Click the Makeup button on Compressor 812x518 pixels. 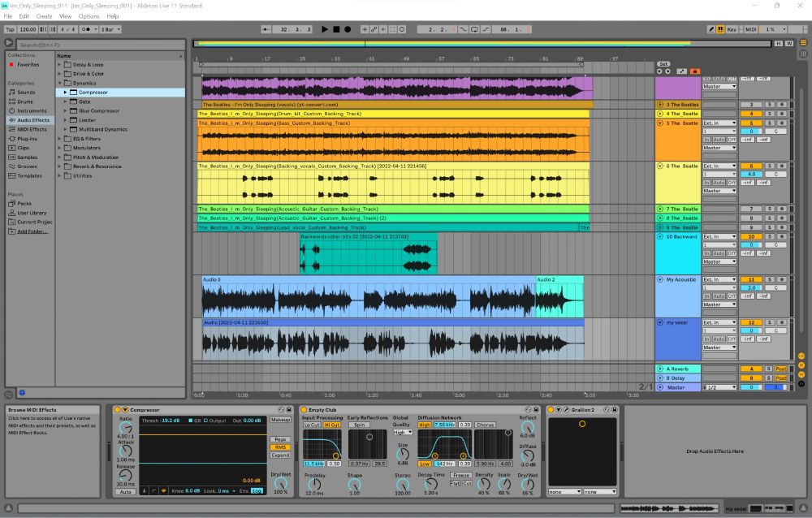tap(280, 420)
